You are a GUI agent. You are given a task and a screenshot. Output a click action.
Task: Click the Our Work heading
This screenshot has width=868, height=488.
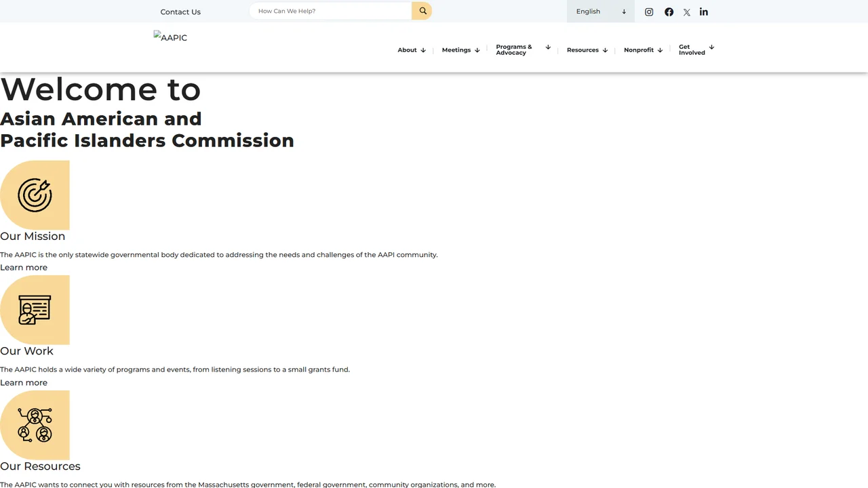click(x=26, y=351)
